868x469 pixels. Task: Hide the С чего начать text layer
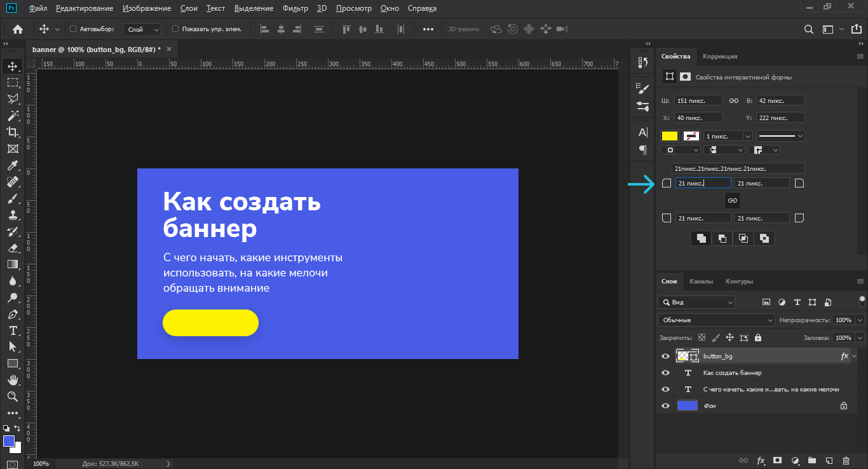pos(665,390)
